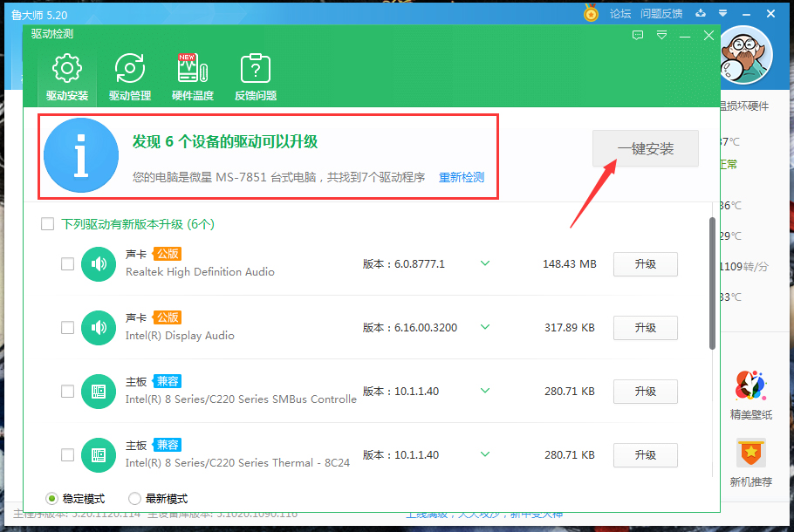Expand the Realtek audio version dropdown

point(485,263)
